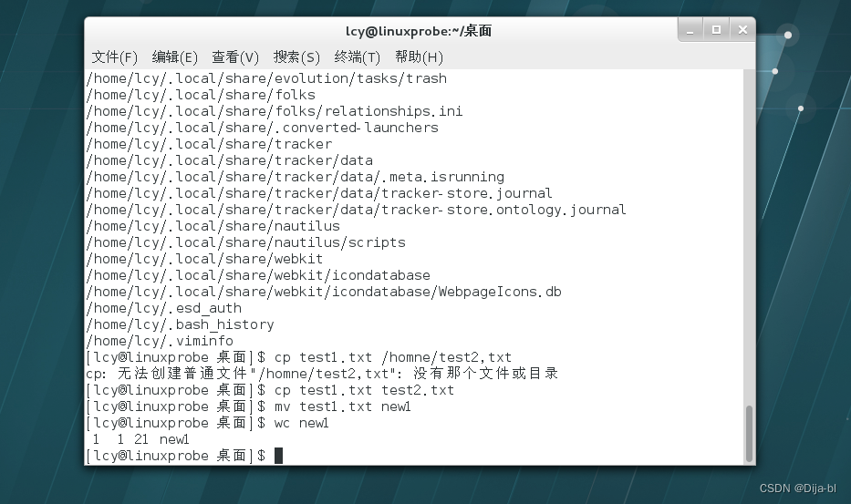Click the /home/lcy/.viminfo line

[160, 341]
